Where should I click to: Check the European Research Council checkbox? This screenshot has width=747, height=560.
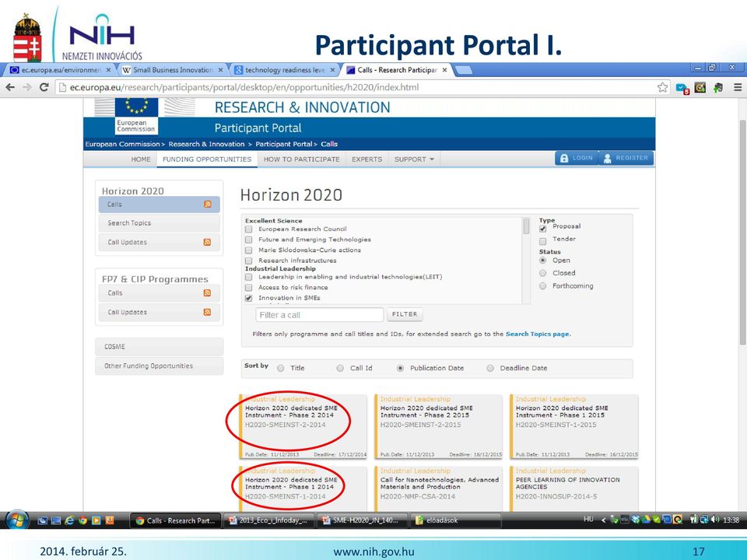coord(249,229)
